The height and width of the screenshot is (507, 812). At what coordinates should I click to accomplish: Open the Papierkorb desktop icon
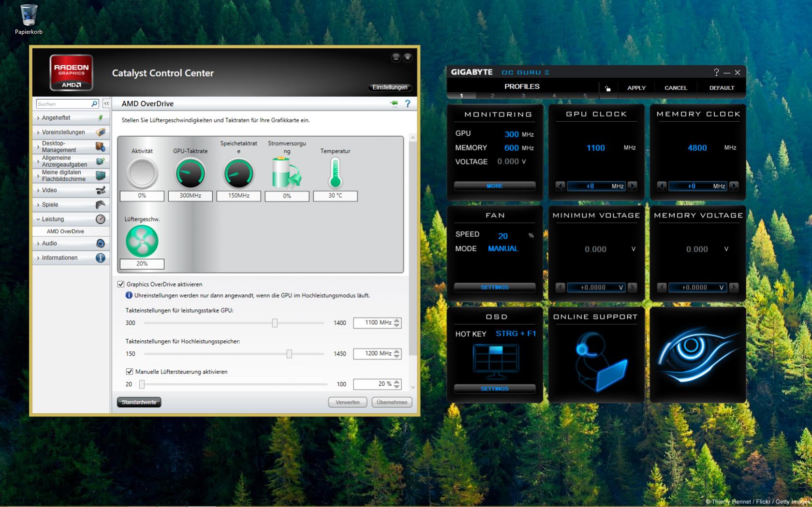point(29,19)
